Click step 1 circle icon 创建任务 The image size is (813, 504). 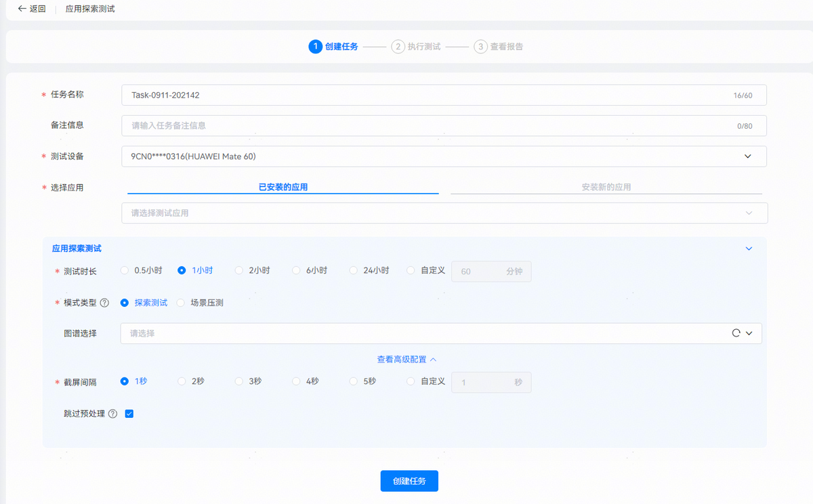pyautogui.click(x=314, y=47)
